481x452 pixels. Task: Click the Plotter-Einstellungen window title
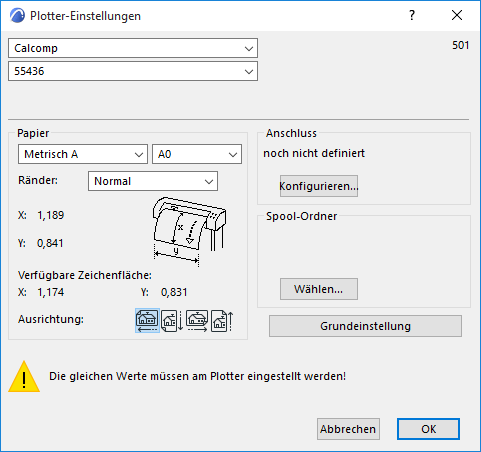click(x=85, y=16)
